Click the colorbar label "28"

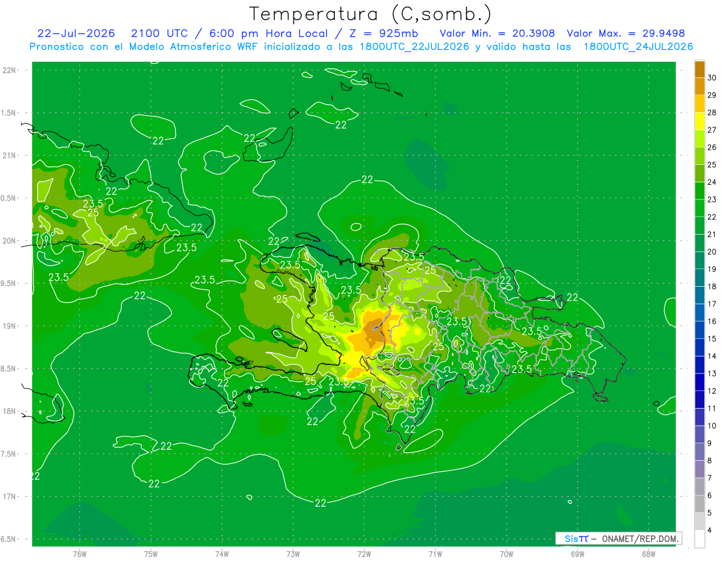tap(713, 112)
